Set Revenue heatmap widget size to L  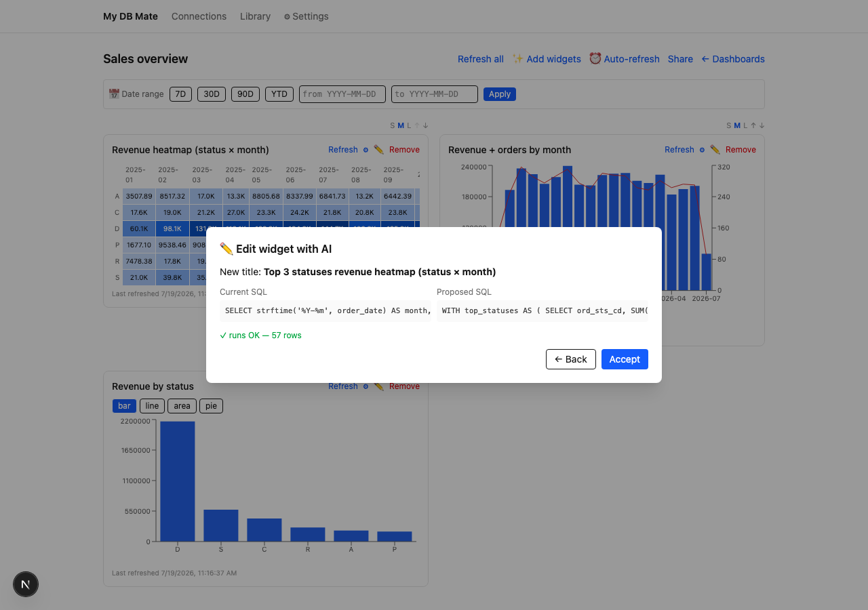409,125
